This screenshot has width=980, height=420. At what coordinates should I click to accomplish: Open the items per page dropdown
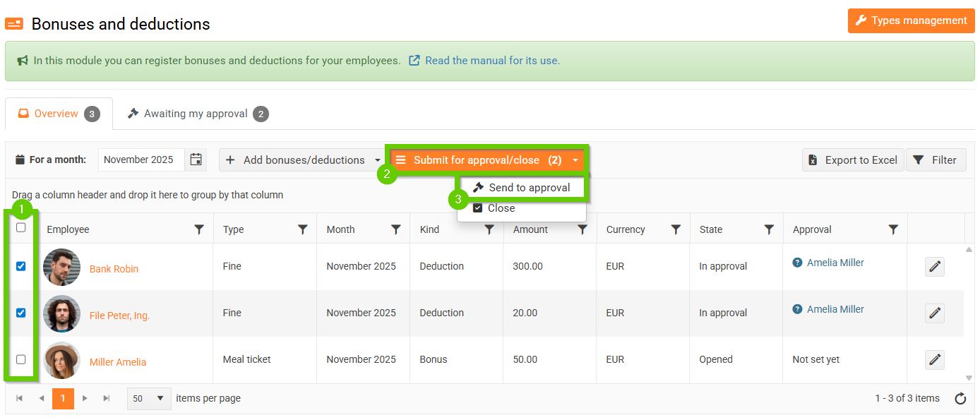(150, 398)
